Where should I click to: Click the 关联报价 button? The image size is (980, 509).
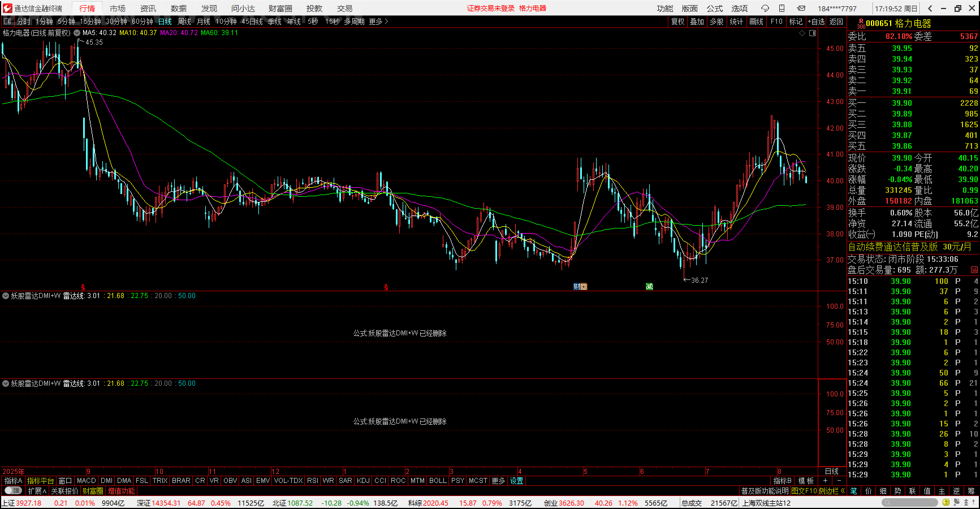tap(64, 491)
